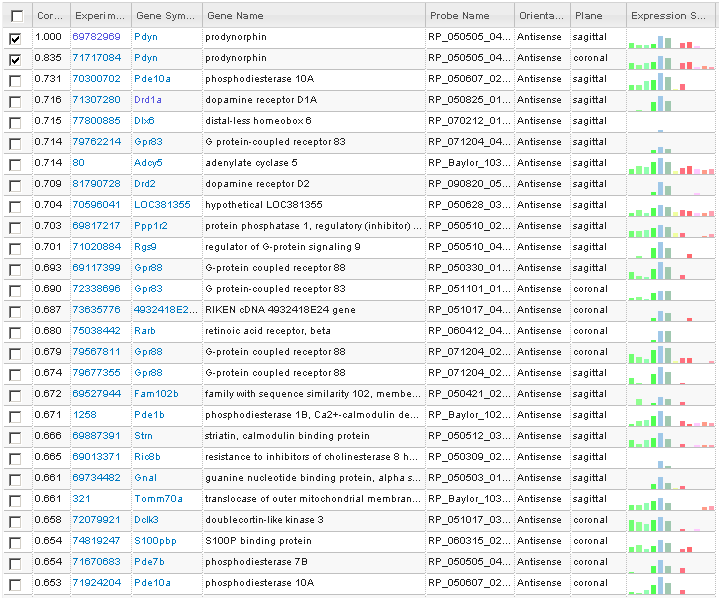Select the 'RP_090820_05...' probe name cell

pos(469,183)
